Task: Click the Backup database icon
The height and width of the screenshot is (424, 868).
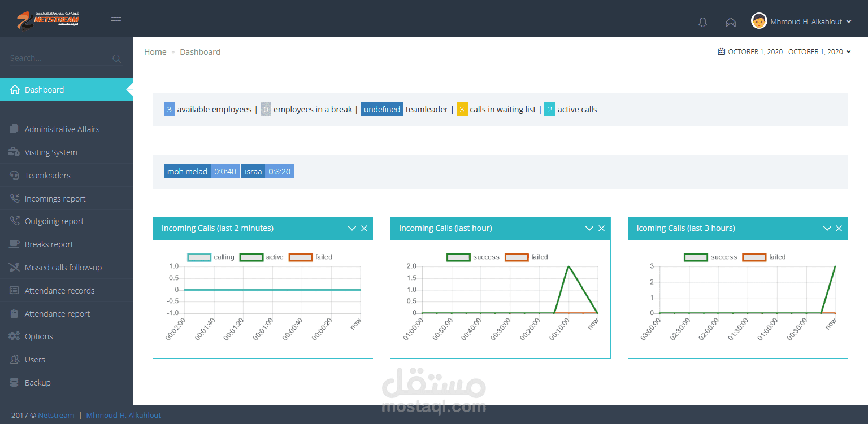Action: tap(14, 382)
